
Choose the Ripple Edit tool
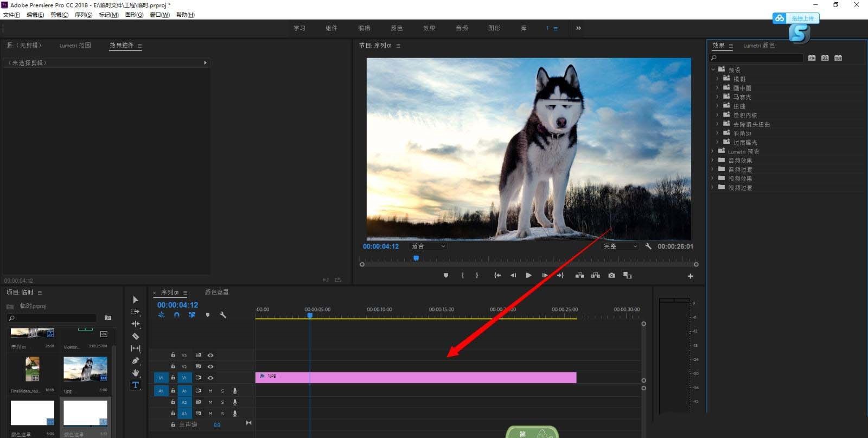click(136, 323)
